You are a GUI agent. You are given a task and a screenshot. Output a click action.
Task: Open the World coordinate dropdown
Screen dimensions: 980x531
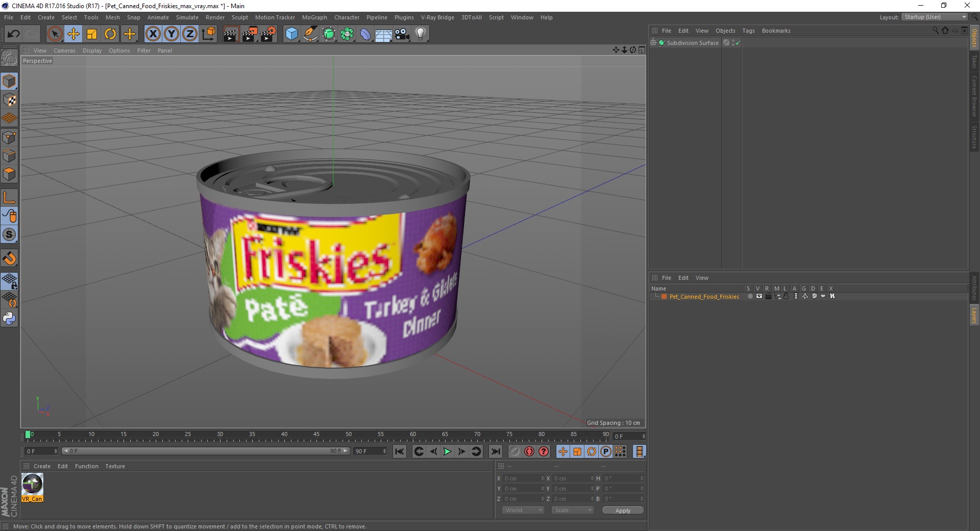(x=523, y=510)
